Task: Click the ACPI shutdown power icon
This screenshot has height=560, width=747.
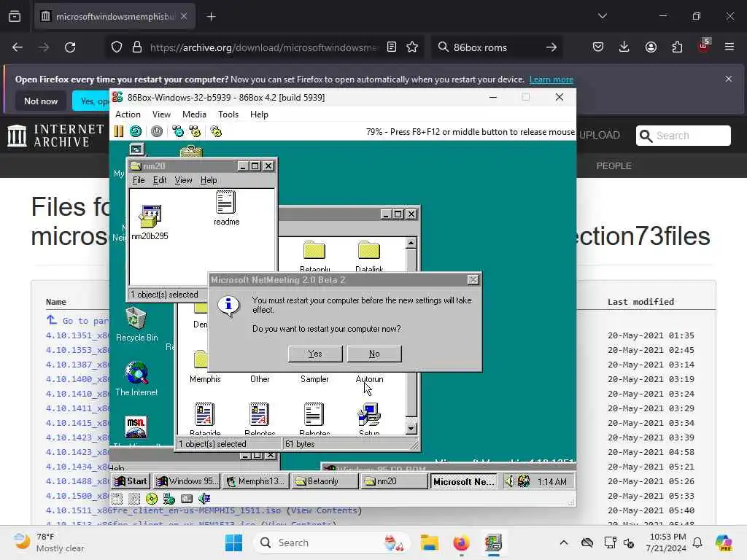Action: [156, 131]
